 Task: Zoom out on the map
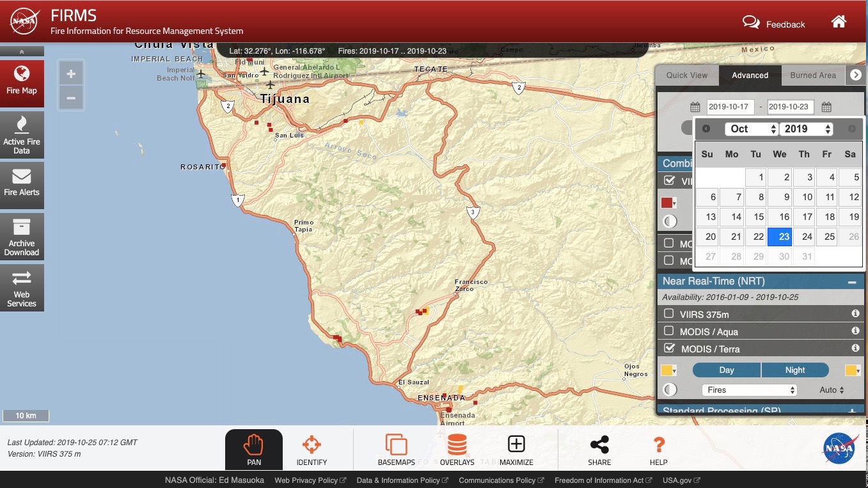coord(71,98)
